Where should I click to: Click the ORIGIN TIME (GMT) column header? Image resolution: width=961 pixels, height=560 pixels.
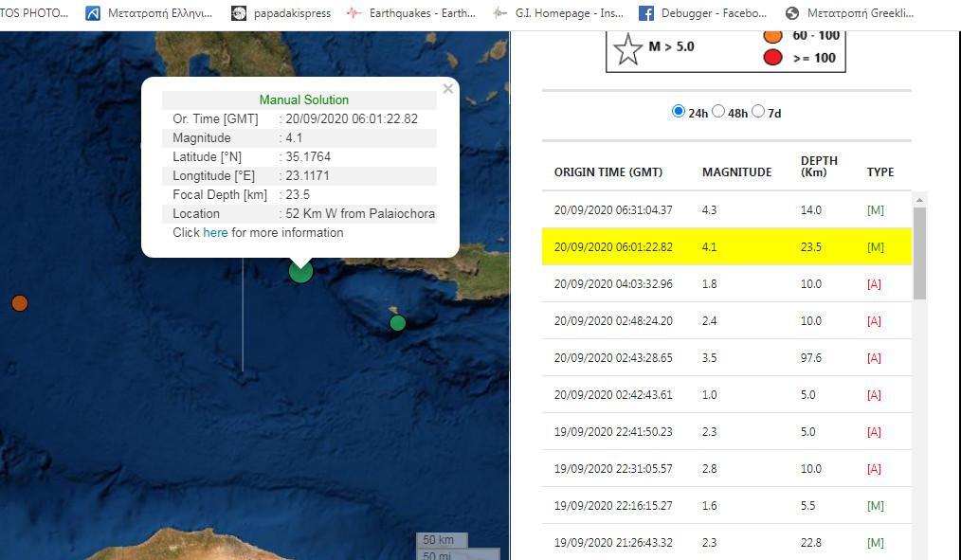click(608, 172)
